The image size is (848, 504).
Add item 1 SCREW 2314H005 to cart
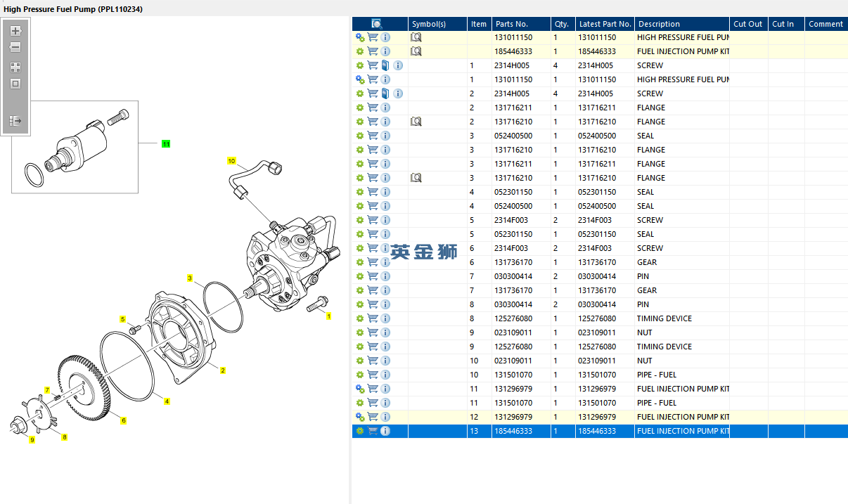coord(373,65)
